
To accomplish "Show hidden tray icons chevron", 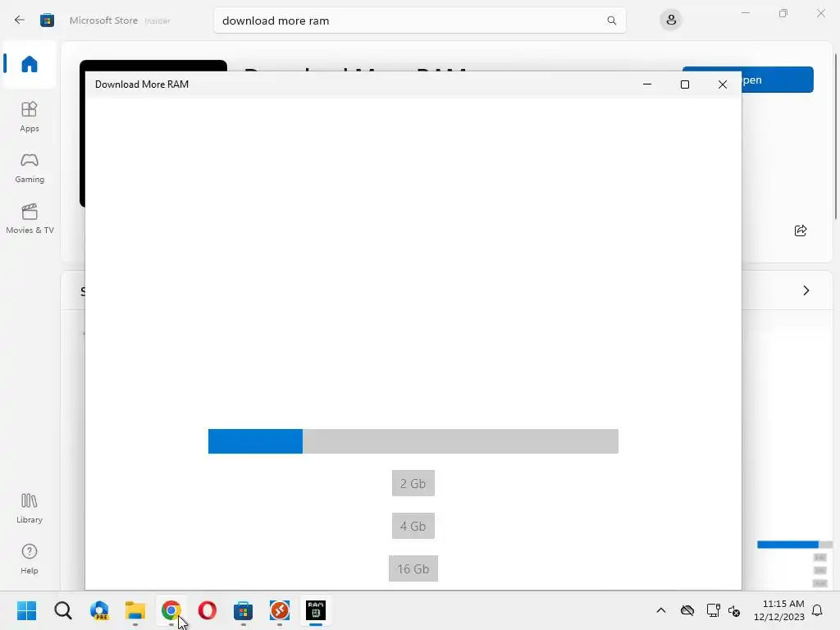I will [661, 610].
